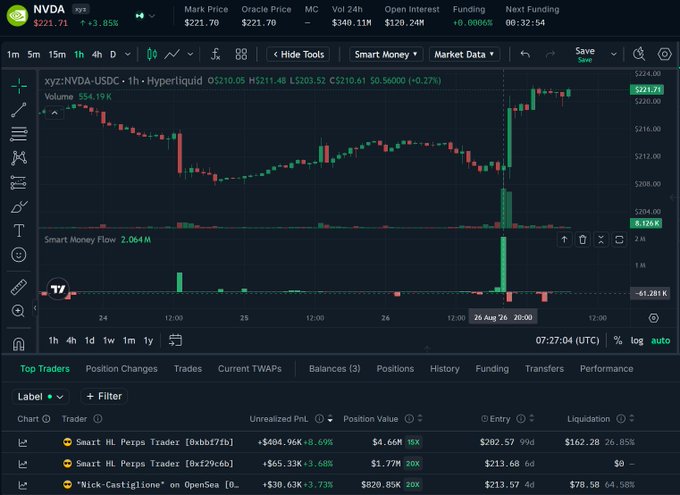Expand more timeframes dropdown arrow

coord(128,55)
